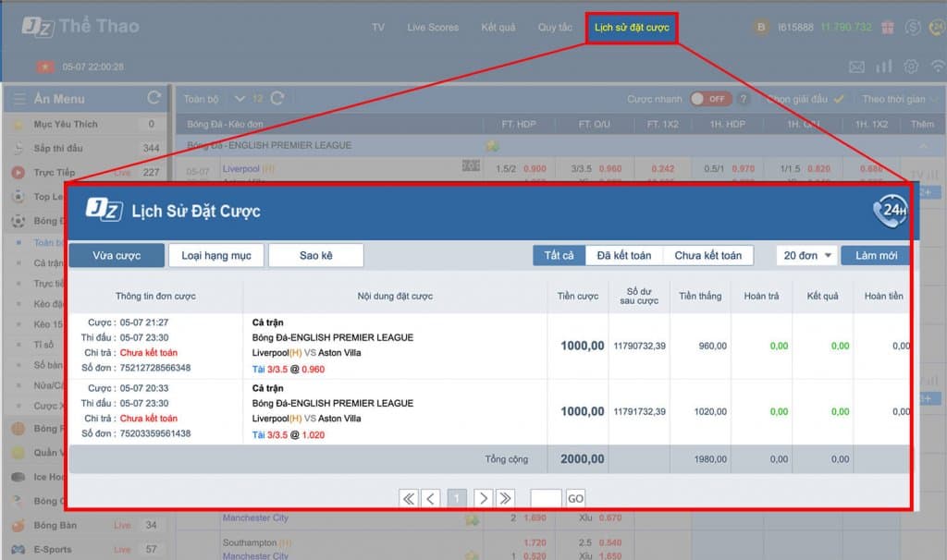The height and width of the screenshot is (560, 947).
Task: Click the settings gear icon in header
Action: [911, 67]
